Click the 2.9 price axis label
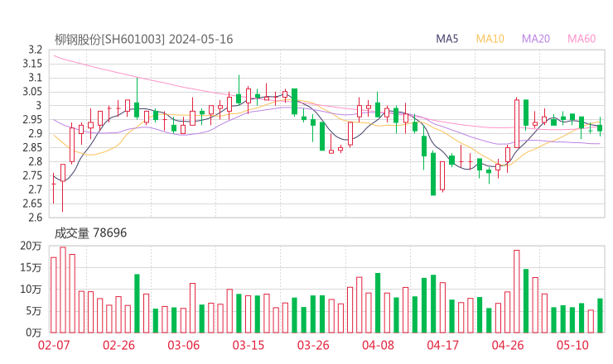The image size is (613, 364). (x=35, y=133)
